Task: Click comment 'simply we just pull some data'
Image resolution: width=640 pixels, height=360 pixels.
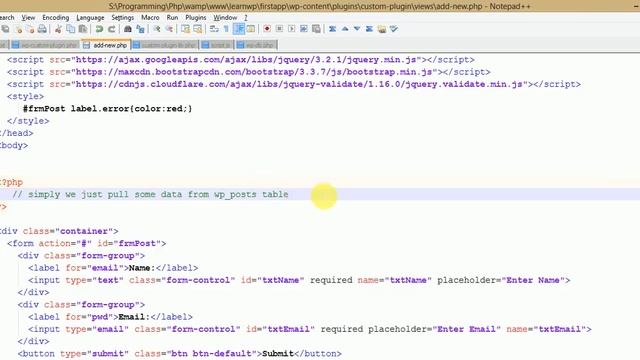Action: pyautogui.click(x=150, y=194)
